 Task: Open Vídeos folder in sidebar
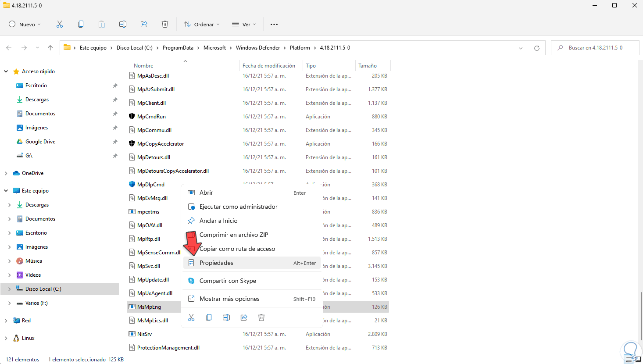[x=33, y=275]
